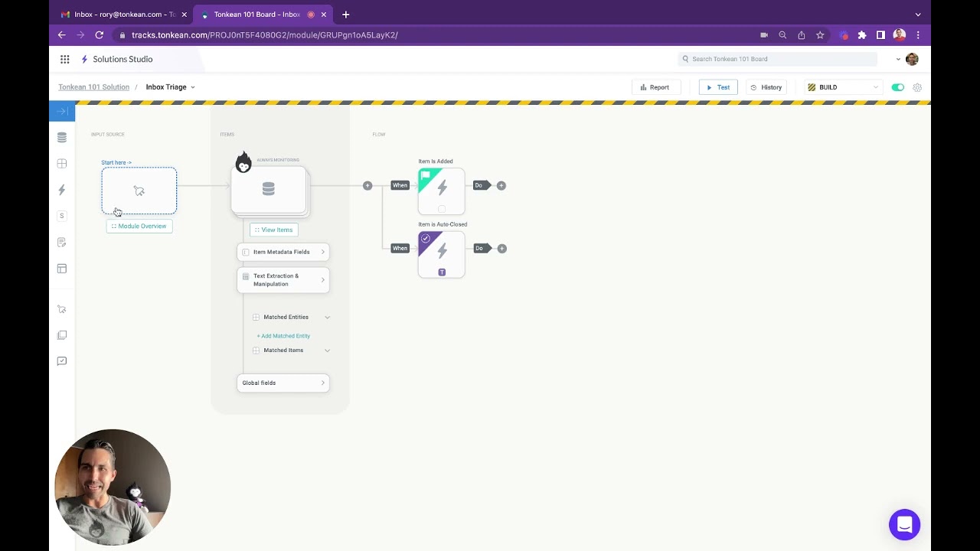This screenshot has height=551, width=980.
Task: Switch to the Tonkean 101 Board browser tab
Action: click(263, 14)
